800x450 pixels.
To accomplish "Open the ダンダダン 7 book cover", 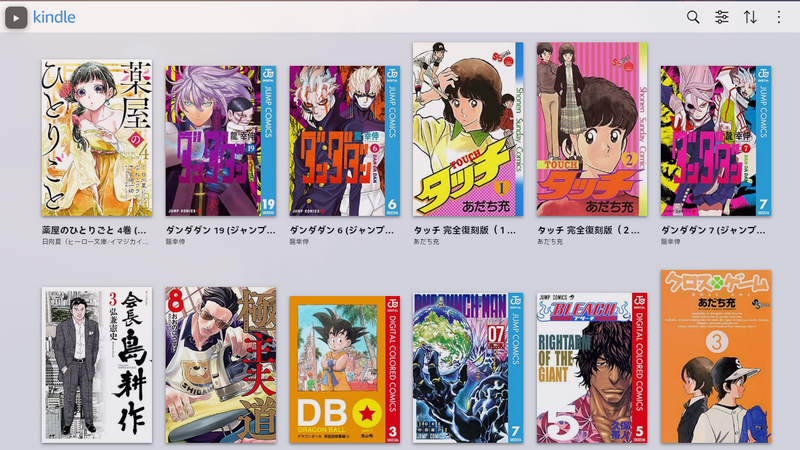I will pos(716,141).
